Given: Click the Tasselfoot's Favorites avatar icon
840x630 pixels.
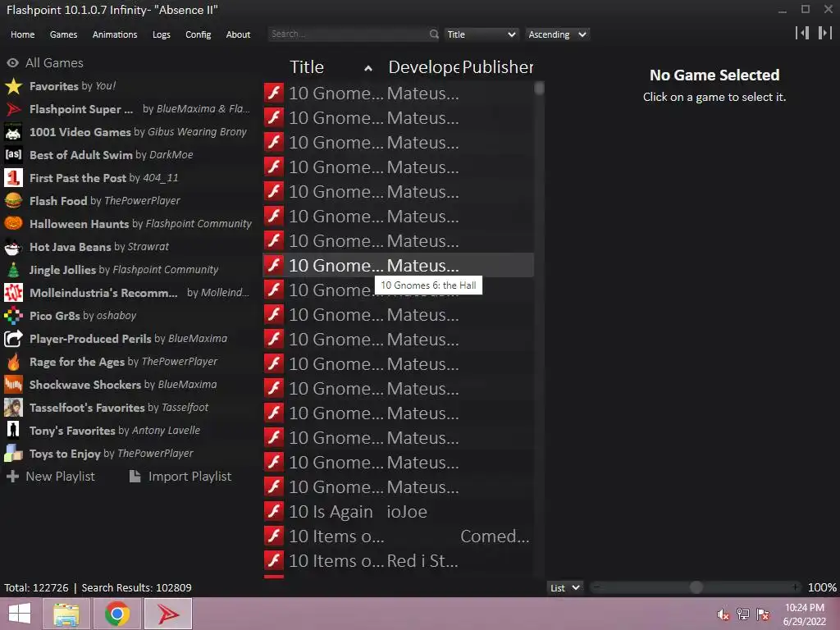Looking at the screenshot, I should (13, 407).
